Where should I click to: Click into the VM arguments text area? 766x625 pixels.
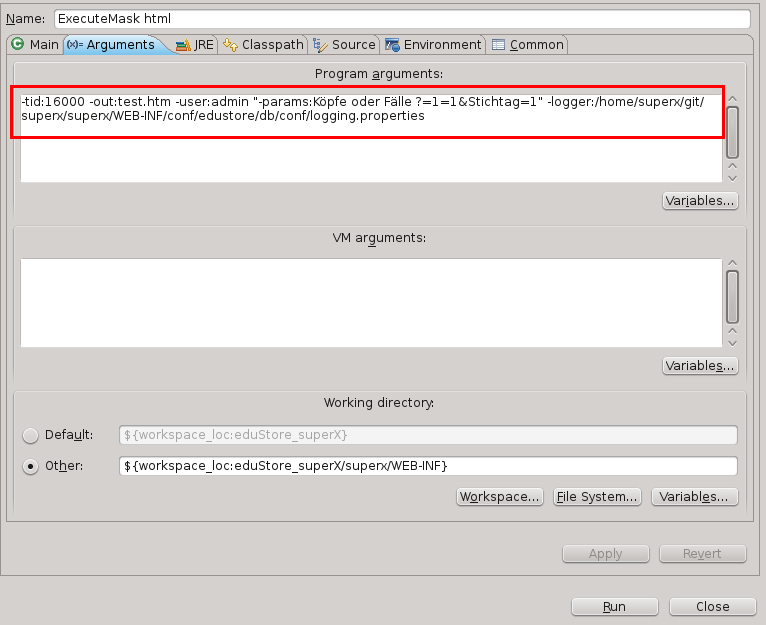click(371, 303)
